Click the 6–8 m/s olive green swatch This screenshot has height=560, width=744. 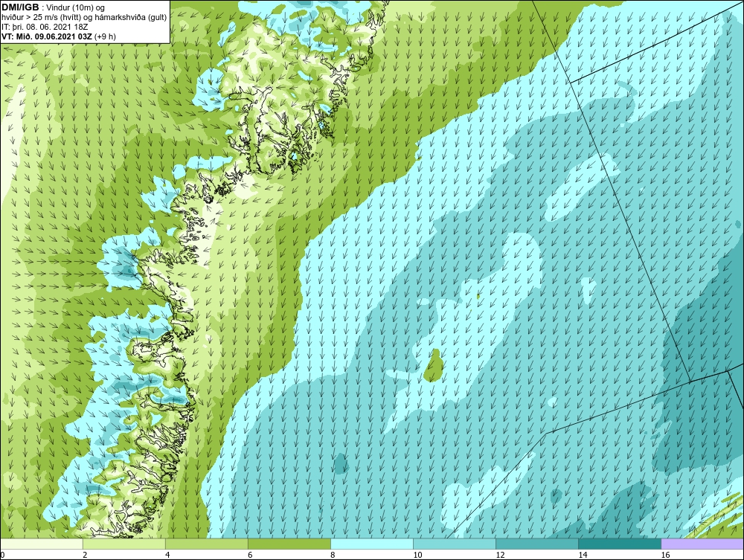click(289, 544)
